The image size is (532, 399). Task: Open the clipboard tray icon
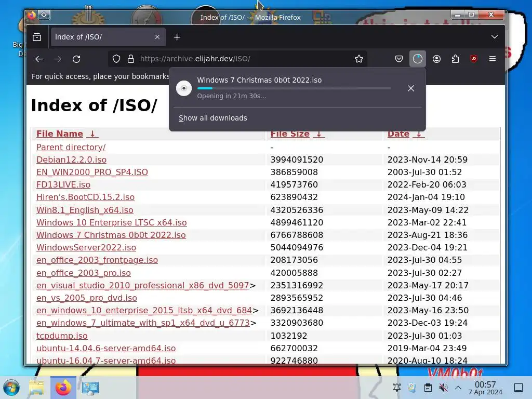[428, 388]
